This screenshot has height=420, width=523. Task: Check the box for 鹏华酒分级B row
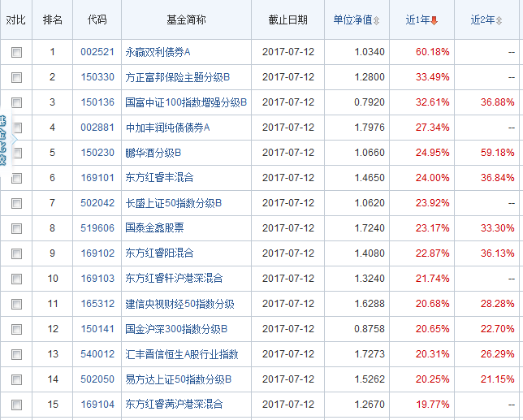point(17,154)
